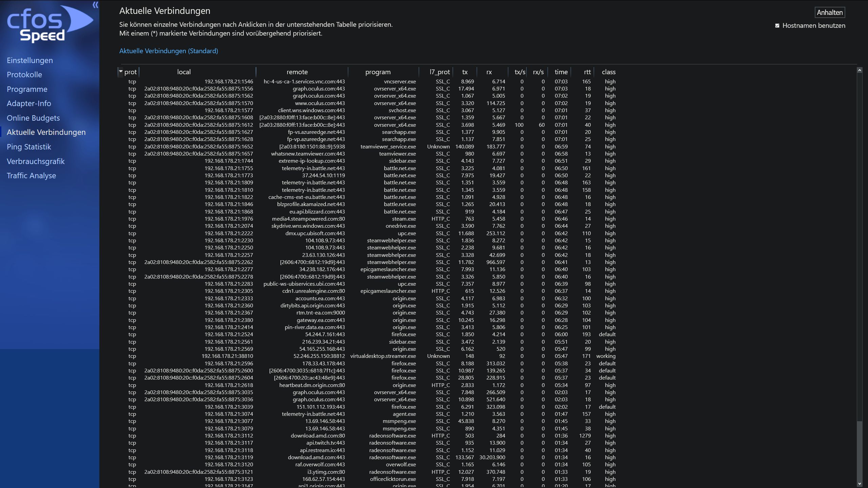Open Protokolle logs section
Image resolution: width=868 pixels, height=488 pixels.
tap(24, 75)
